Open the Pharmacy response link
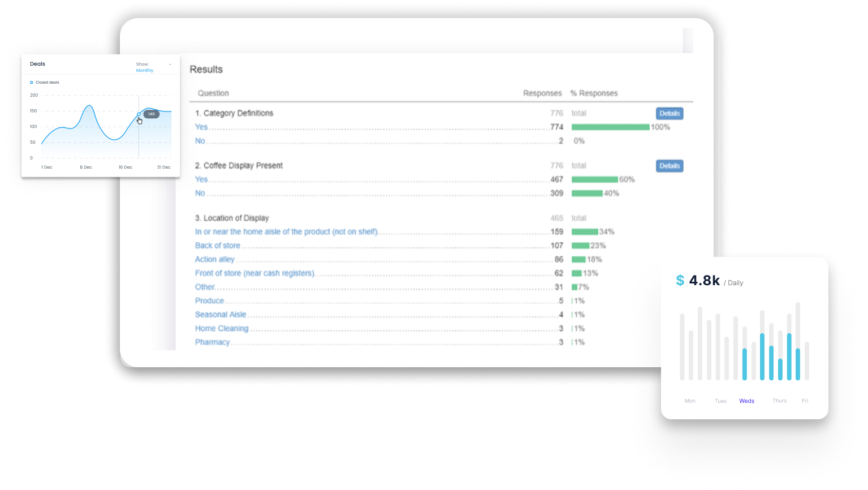 pyautogui.click(x=212, y=342)
